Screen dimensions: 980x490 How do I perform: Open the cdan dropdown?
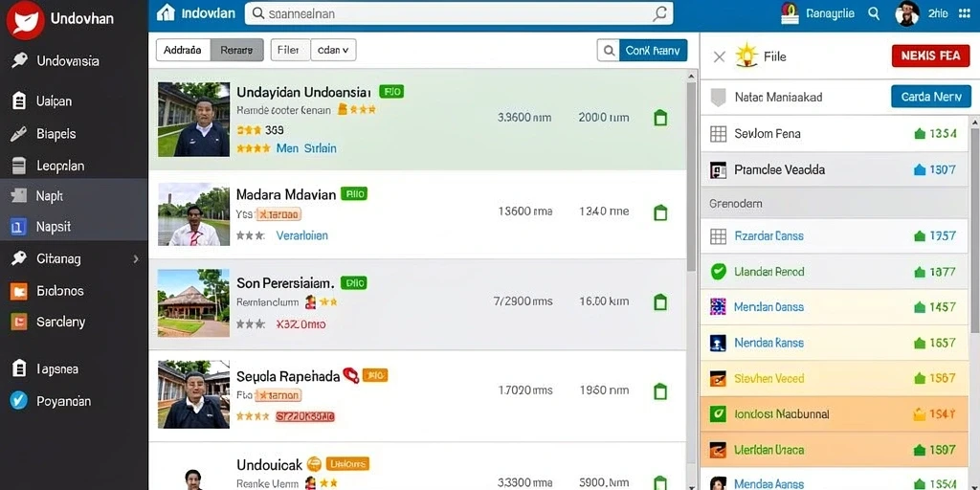click(333, 50)
